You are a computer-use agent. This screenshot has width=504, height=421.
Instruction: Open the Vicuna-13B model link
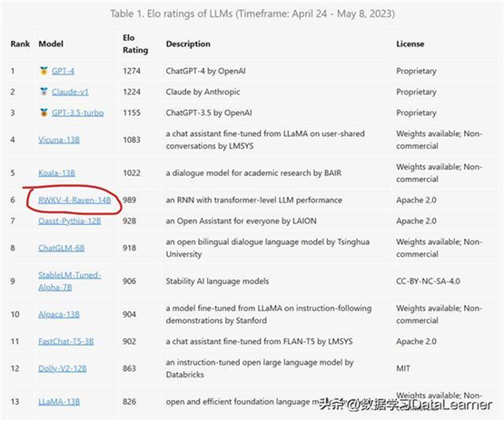(x=59, y=140)
